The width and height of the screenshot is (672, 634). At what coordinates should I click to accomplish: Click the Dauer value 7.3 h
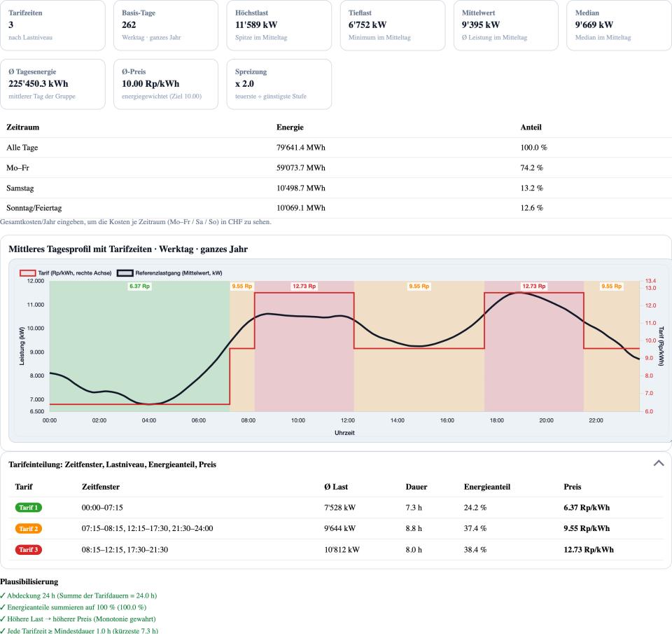tap(414, 507)
